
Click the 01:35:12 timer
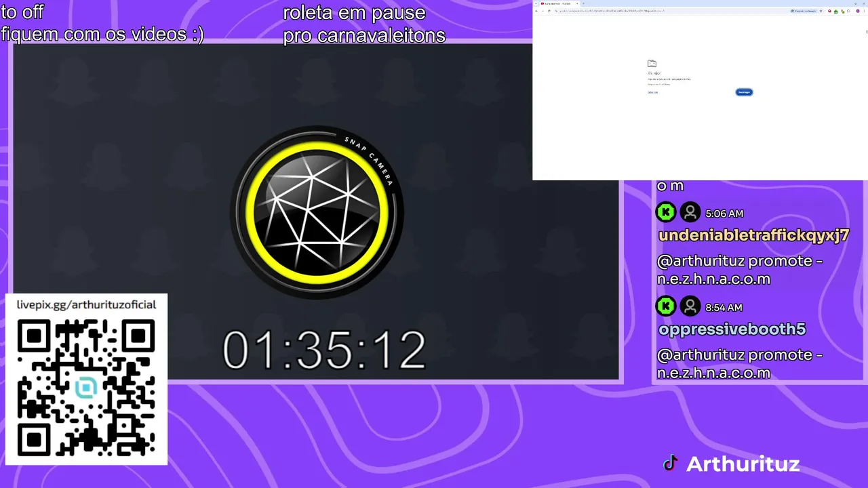click(324, 350)
